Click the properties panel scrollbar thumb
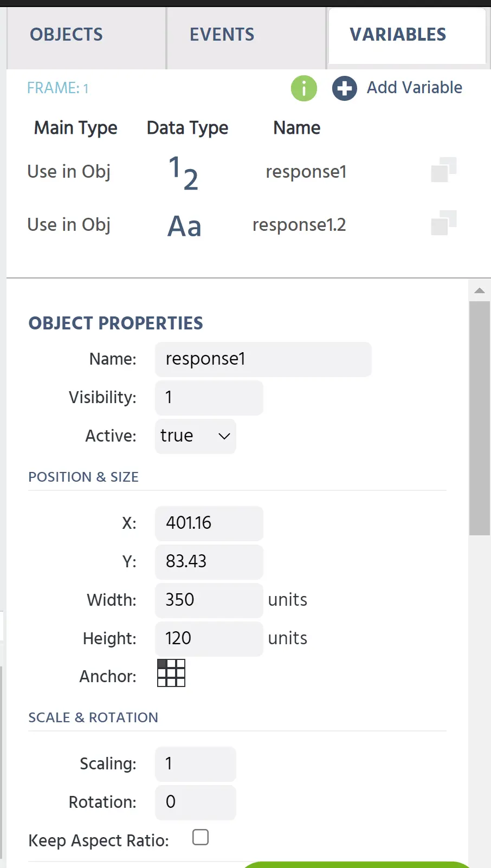This screenshot has width=491, height=868. pyautogui.click(x=479, y=417)
